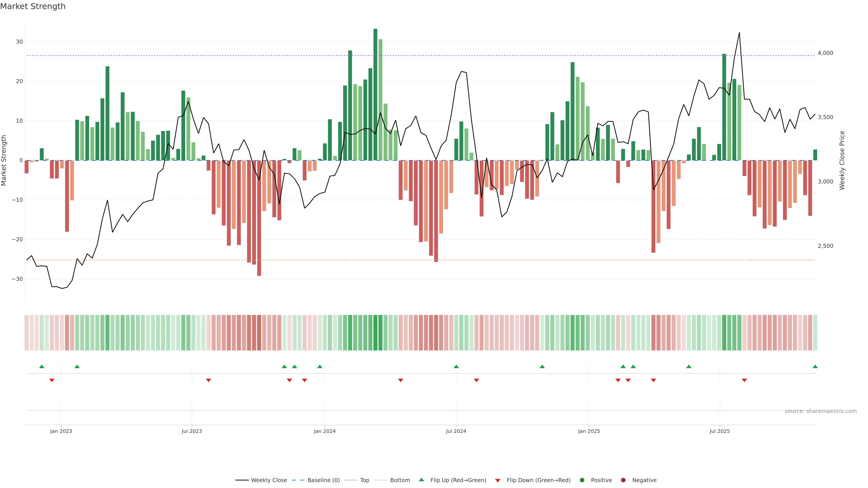Click the tallest green bar in chart
The width and height of the screenshot is (868, 488).
(x=375, y=94)
